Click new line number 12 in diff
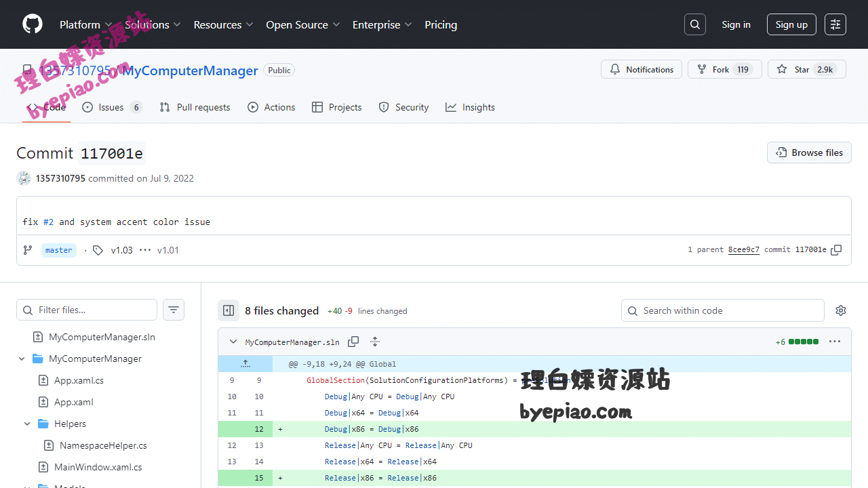This screenshot has width=868, height=488. (259, 429)
